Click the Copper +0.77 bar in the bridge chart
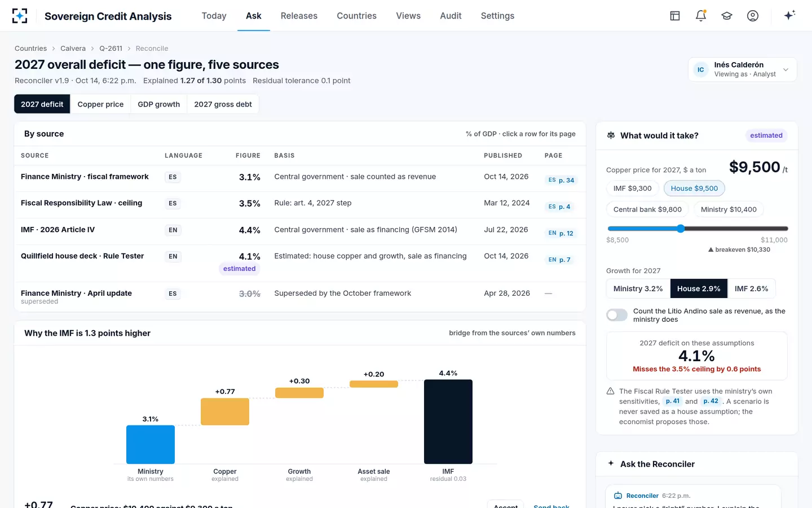The width and height of the screenshot is (812, 508). (225, 411)
